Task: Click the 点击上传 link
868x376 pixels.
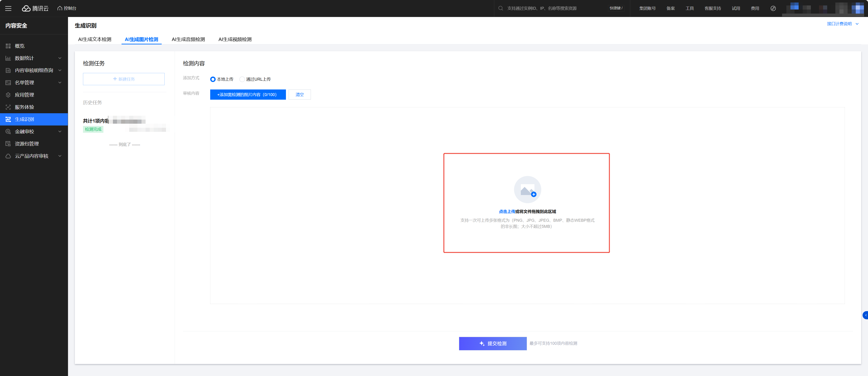Action: (x=507, y=211)
